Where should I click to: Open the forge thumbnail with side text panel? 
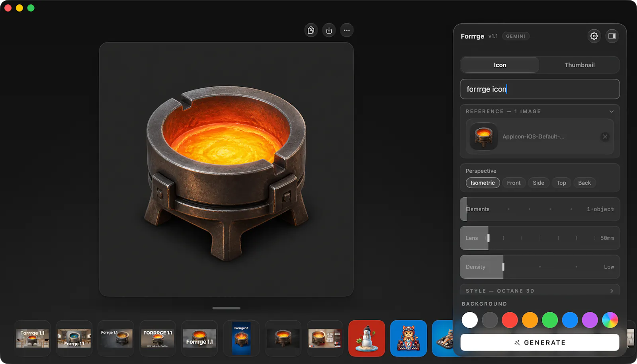pyautogui.click(x=325, y=339)
